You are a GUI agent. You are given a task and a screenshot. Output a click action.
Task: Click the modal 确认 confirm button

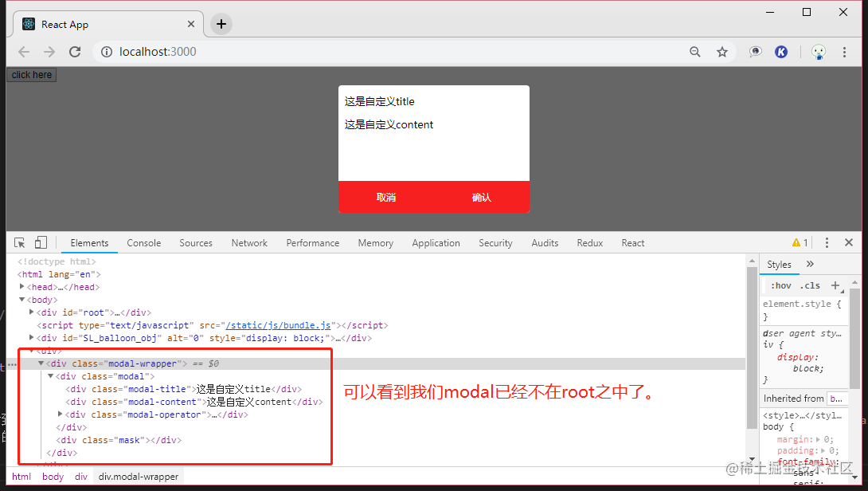tap(481, 198)
